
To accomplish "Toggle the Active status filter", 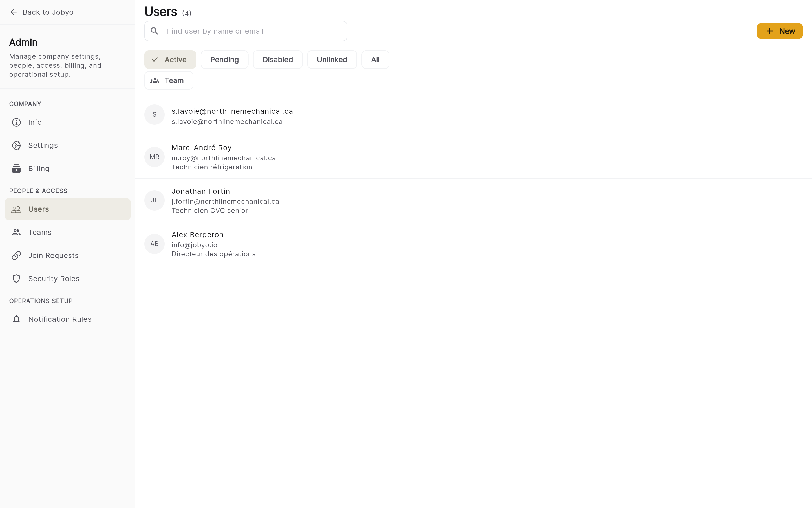I will (170, 60).
